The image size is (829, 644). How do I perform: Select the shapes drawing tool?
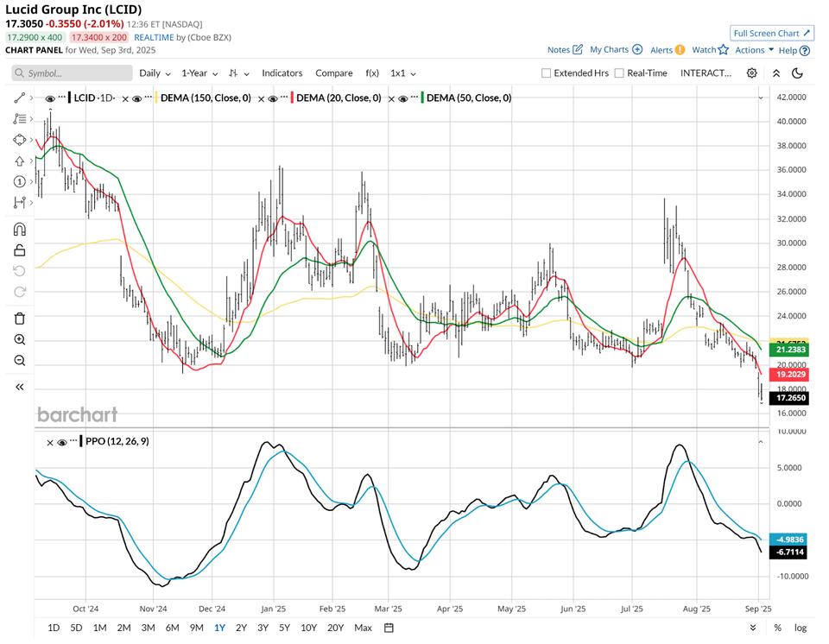point(20,140)
